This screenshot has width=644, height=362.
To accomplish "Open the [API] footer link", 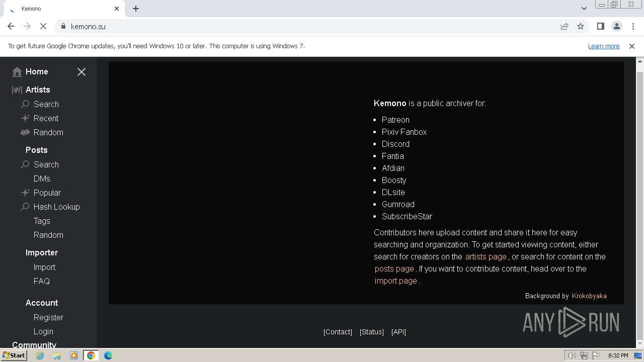I will 398,332.
